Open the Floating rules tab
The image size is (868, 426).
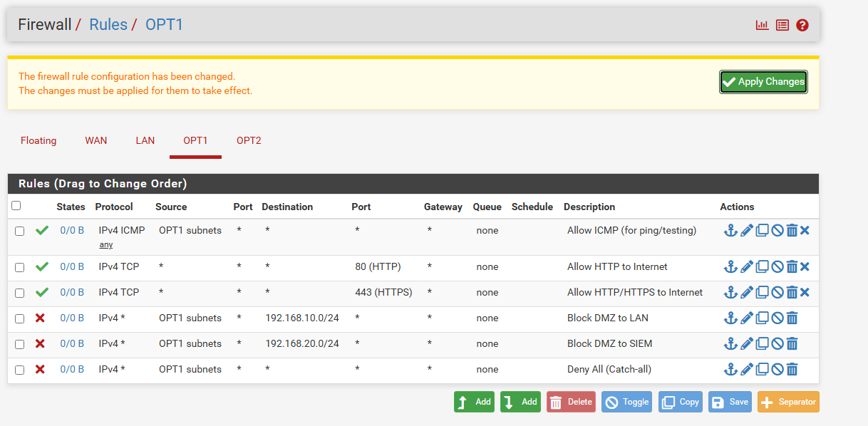point(38,140)
